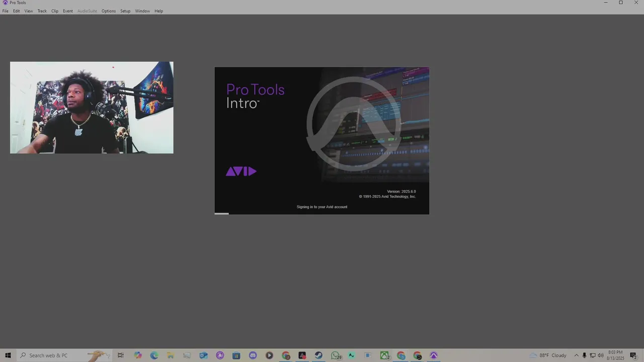The image size is (644, 362).
Task: Open the View menu
Action: coord(29,11)
